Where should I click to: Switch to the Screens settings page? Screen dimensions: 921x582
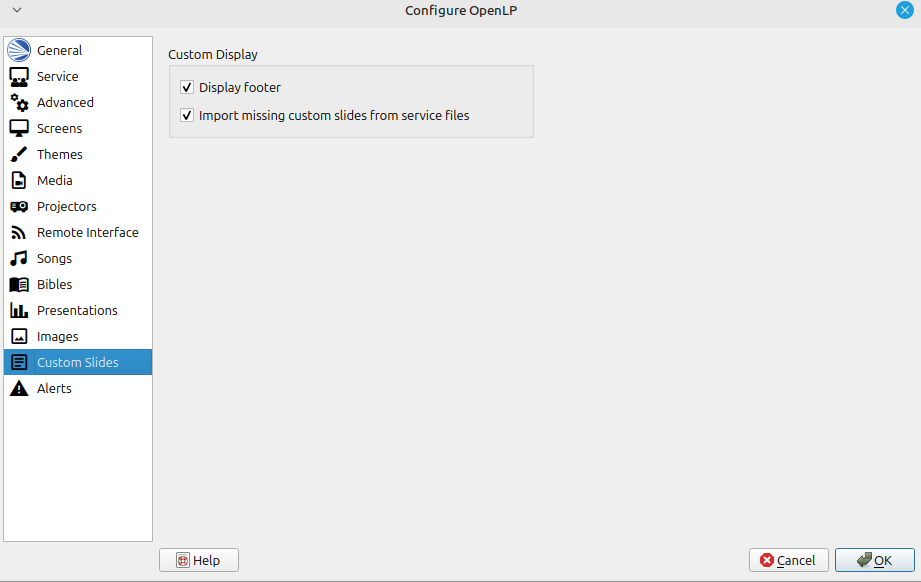point(59,129)
